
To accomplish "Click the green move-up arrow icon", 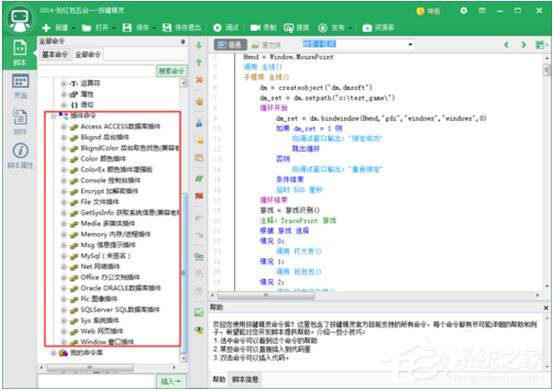I will (199, 62).
